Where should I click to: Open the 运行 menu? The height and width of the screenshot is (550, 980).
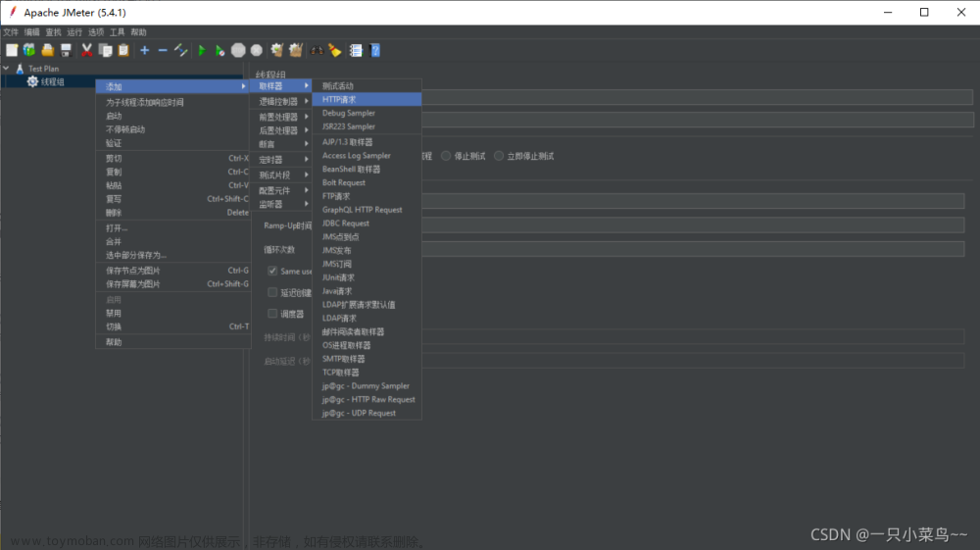coord(74,32)
